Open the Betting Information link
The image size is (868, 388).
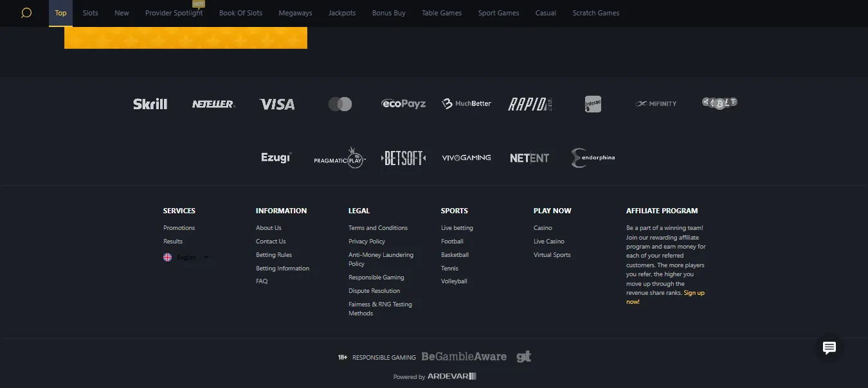[283, 269]
